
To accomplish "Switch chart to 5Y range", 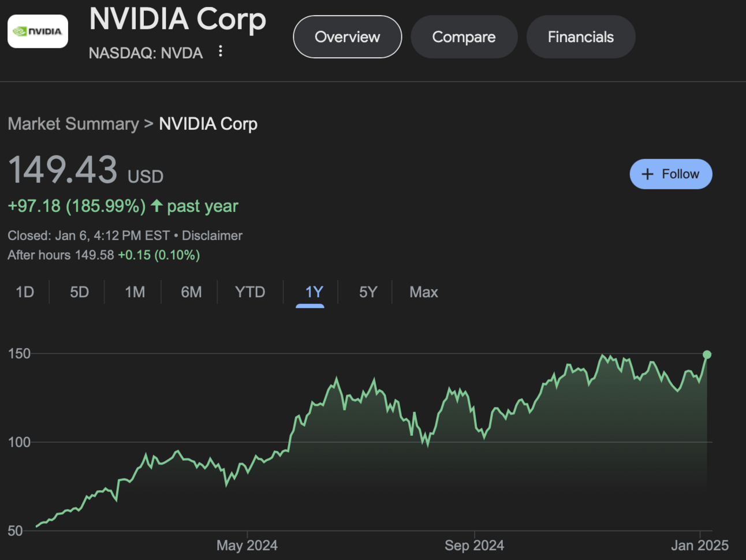I will [368, 292].
